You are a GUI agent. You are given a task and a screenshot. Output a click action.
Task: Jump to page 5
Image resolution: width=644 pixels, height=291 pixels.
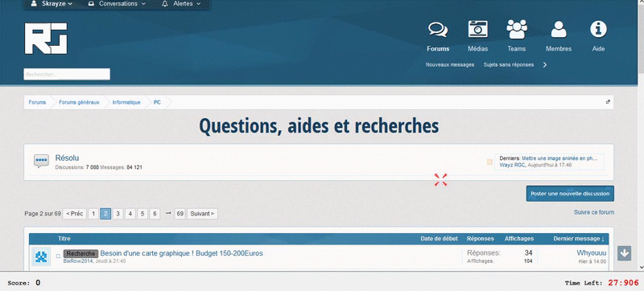click(x=142, y=214)
